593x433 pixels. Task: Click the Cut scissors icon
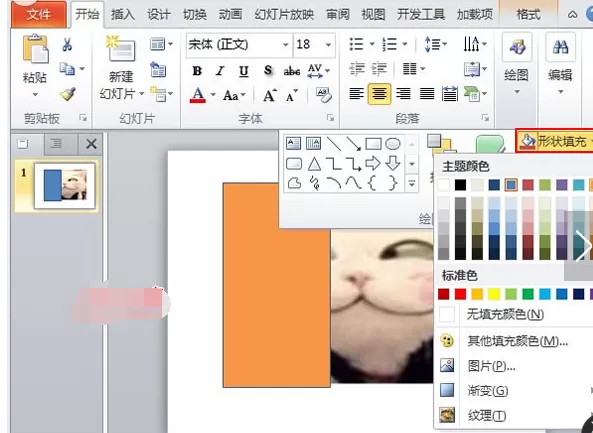coord(67,45)
